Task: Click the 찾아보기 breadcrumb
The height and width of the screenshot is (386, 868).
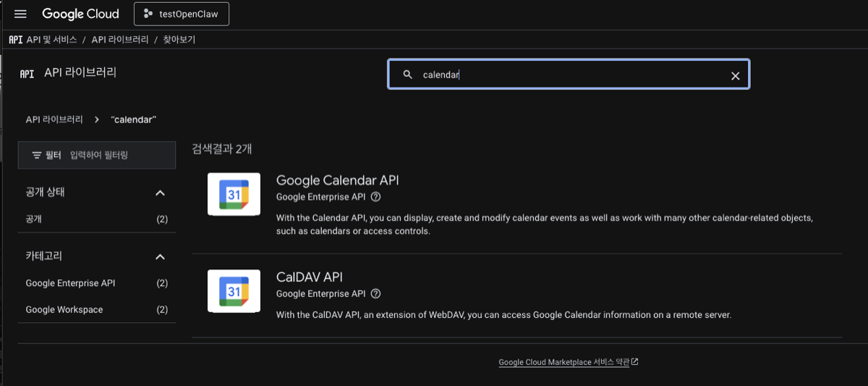Action: 179,40
